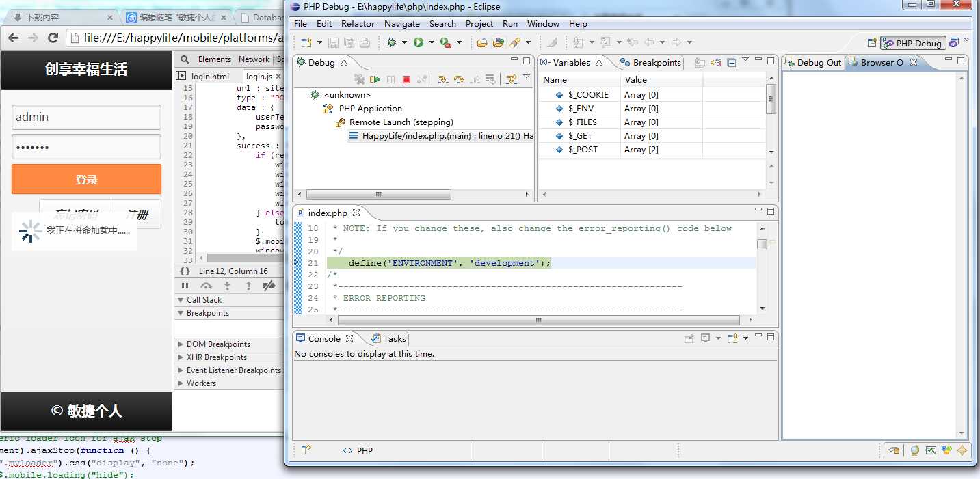Screen dimensions: 980x479
Task: Click Collapse All in Variables view
Action: click(x=731, y=62)
